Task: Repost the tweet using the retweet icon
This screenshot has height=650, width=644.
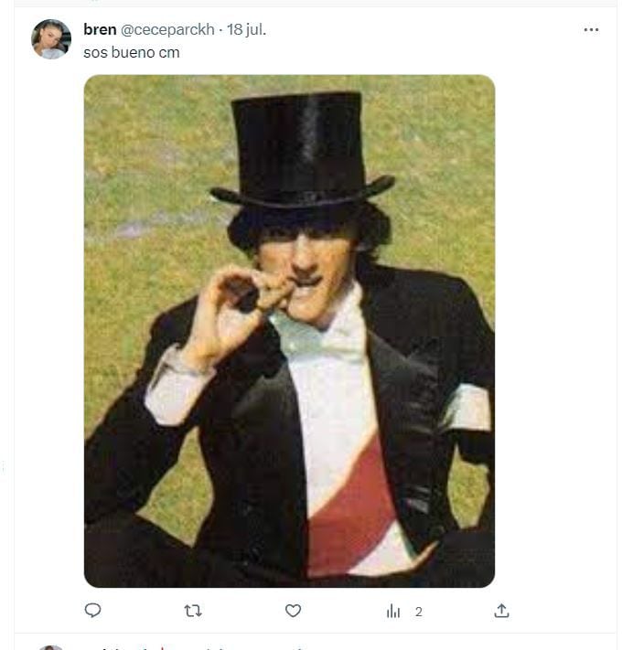Action: coord(192,611)
